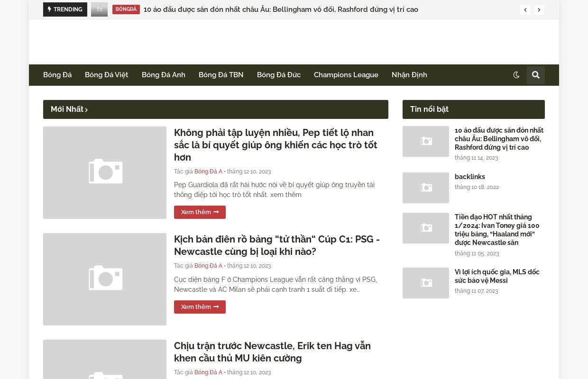Image resolution: width=588 pixels, height=379 pixels.
Task: Open thumbnail of the Ivan Toney story
Action: coord(426,228)
